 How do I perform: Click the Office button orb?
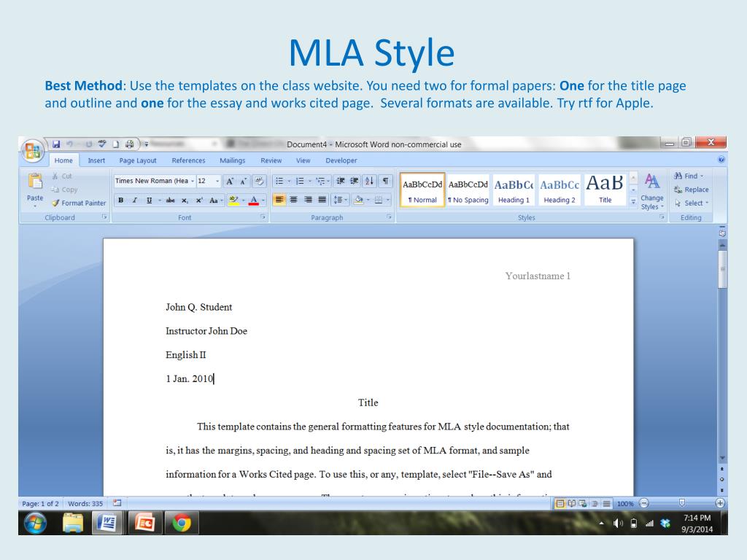coord(33,149)
